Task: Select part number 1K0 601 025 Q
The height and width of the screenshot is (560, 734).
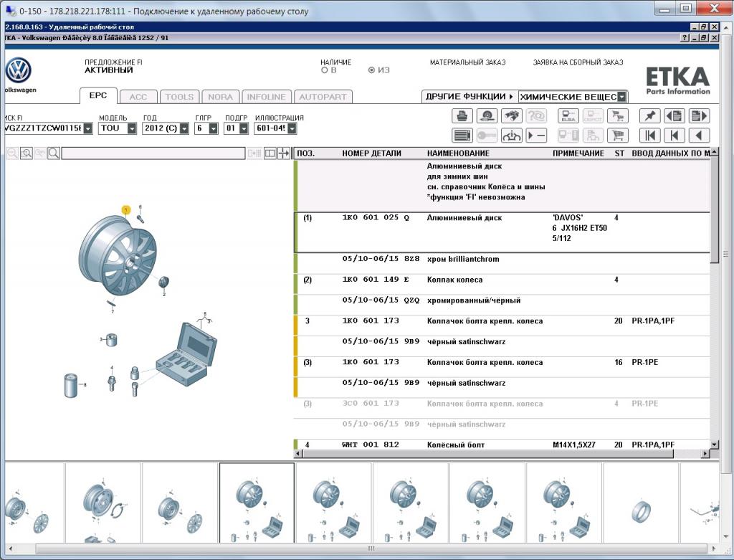Action: coord(376,218)
